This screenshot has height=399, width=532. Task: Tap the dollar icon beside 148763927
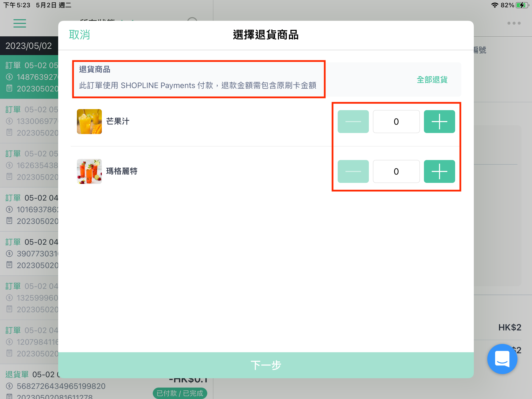click(x=9, y=77)
